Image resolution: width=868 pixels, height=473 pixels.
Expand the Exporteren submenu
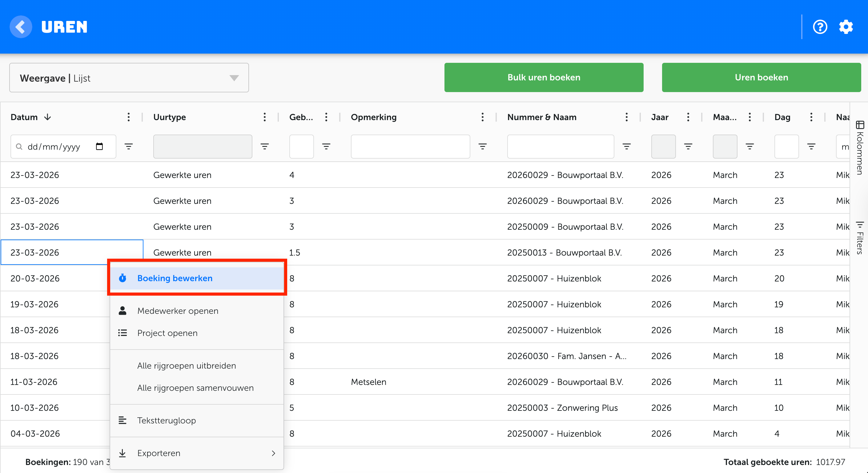click(x=197, y=453)
